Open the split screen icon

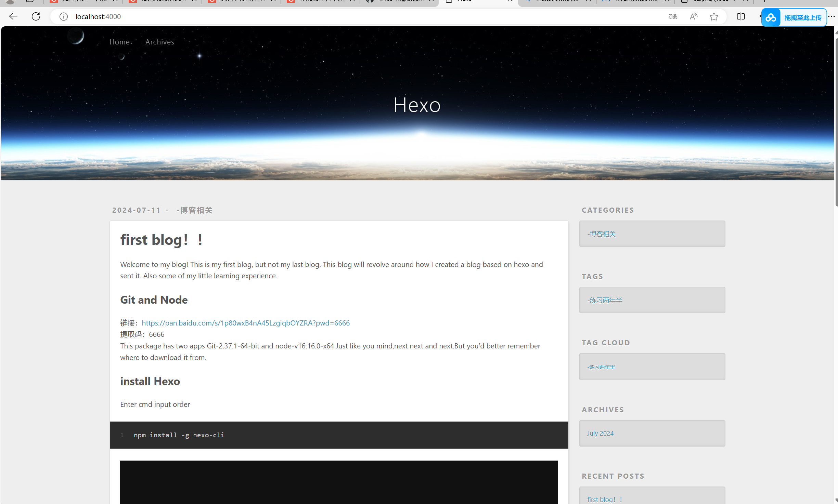point(741,16)
